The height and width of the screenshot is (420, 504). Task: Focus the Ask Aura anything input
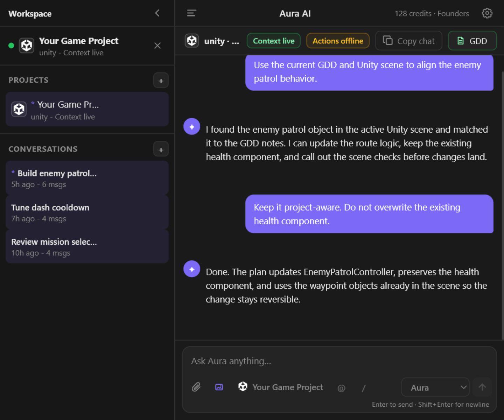click(339, 361)
